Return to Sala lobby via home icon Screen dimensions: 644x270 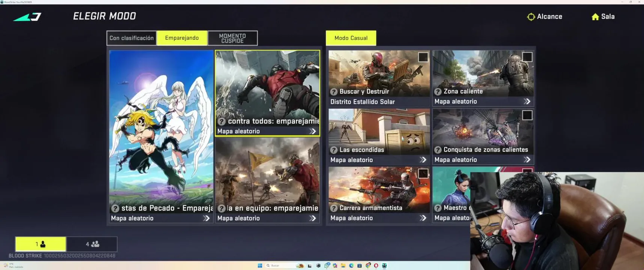[603, 16]
